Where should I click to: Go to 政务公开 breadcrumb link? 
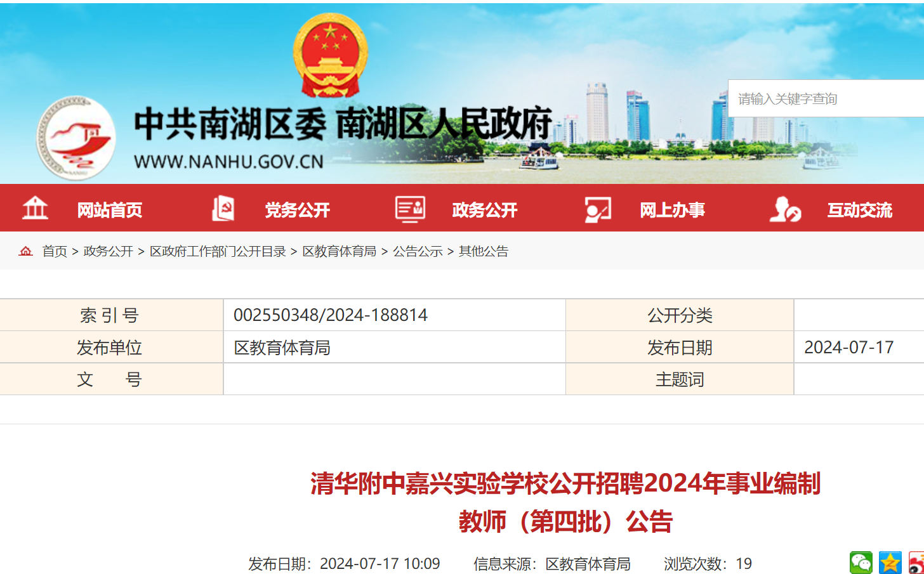click(108, 251)
